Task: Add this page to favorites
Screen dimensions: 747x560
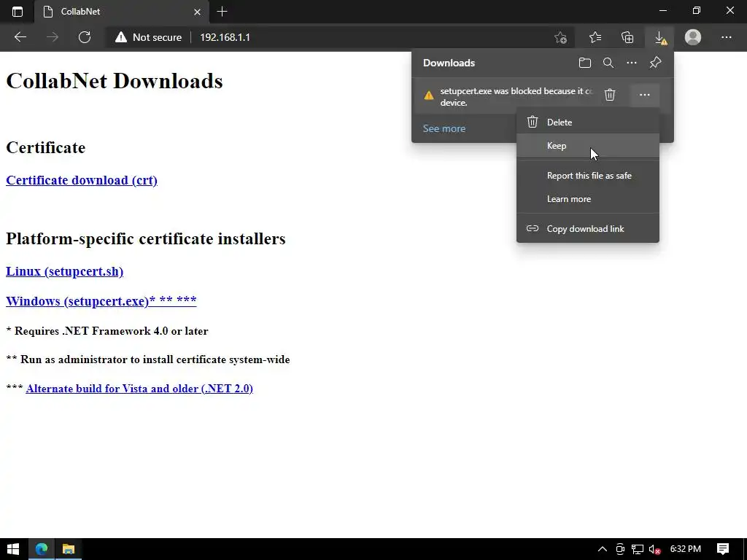Action: coord(561,37)
